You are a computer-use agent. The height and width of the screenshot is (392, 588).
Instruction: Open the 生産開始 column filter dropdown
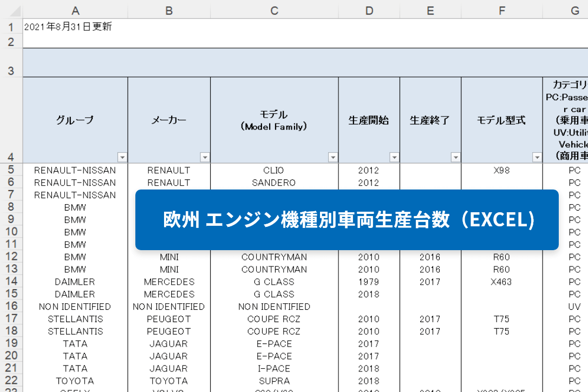tap(394, 157)
